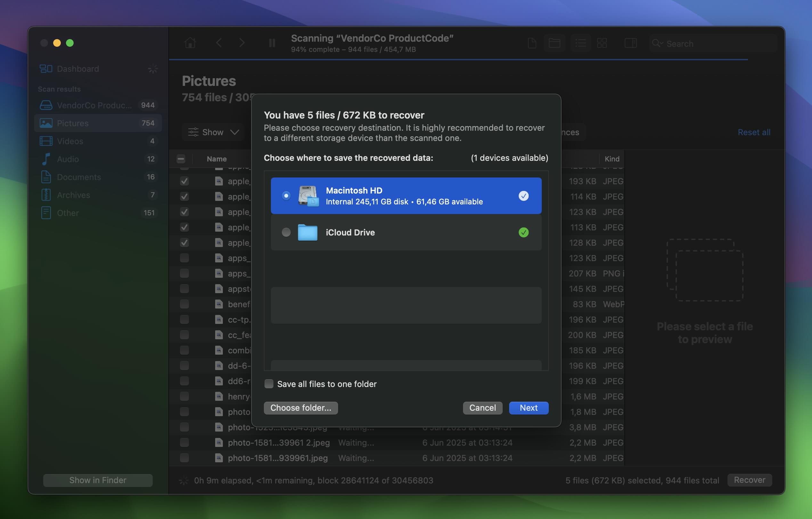This screenshot has height=519, width=812.
Task: Check the cc-tp file checkbox
Action: click(x=184, y=319)
